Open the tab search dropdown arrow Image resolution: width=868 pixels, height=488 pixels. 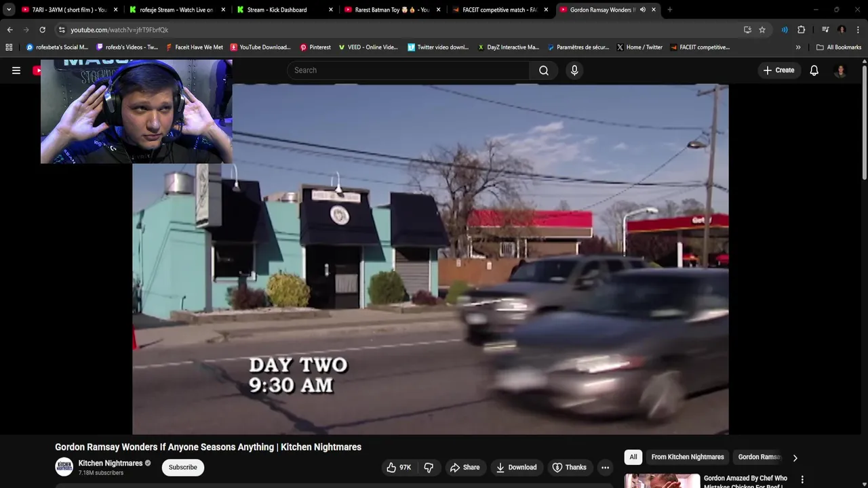(x=9, y=9)
